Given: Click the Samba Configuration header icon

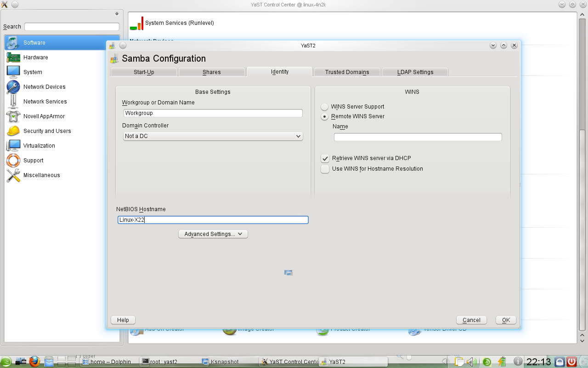Looking at the screenshot, I should (x=114, y=58).
